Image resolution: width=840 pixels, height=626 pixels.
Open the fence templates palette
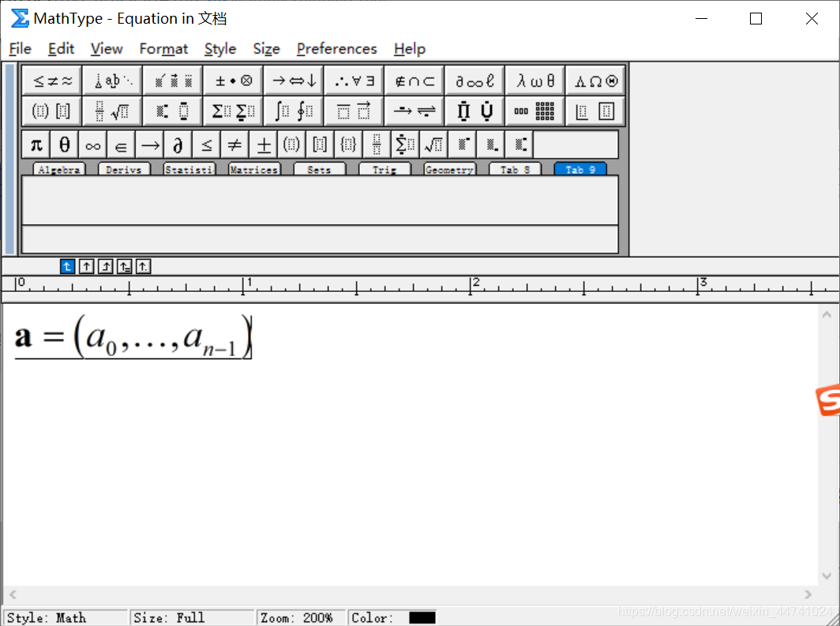[51, 111]
